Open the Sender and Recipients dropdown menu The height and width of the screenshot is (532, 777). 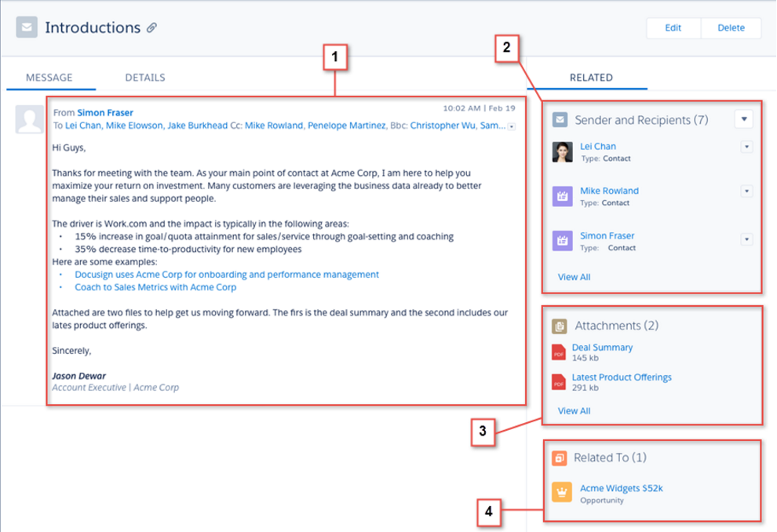(x=744, y=119)
